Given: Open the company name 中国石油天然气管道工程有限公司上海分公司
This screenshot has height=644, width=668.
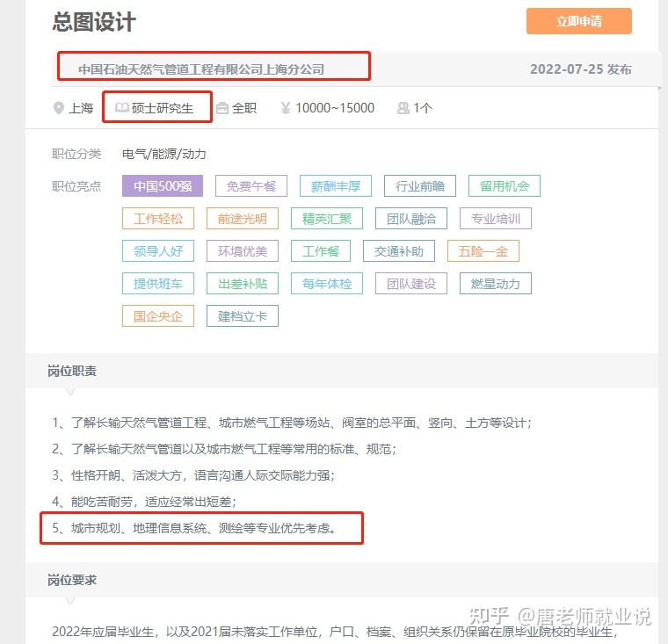Looking at the screenshot, I should coord(201,69).
